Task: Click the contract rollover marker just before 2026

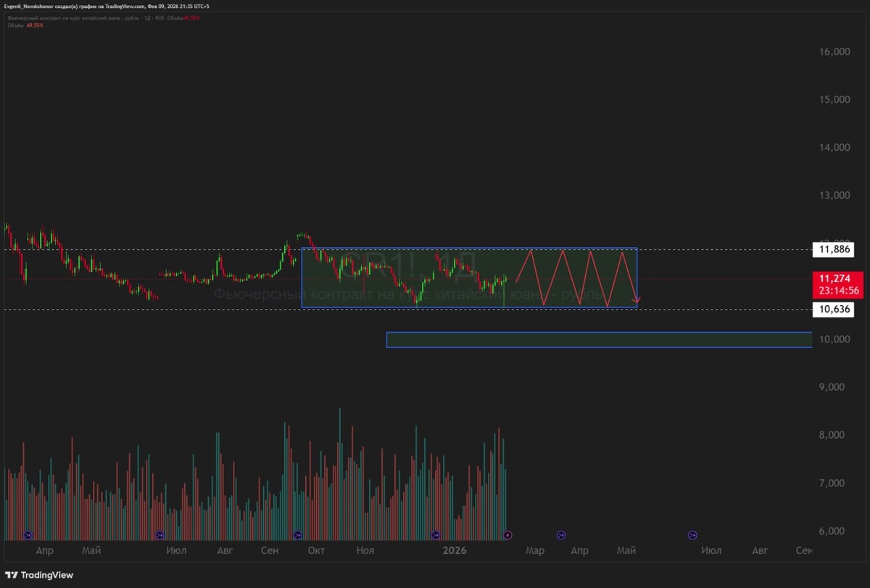Action: tap(436, 535)
